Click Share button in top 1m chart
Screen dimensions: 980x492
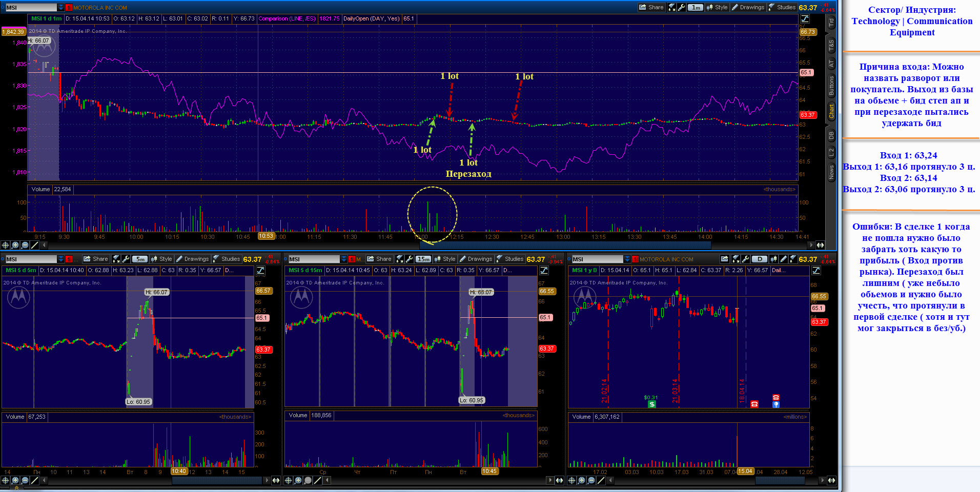(651, 7)
